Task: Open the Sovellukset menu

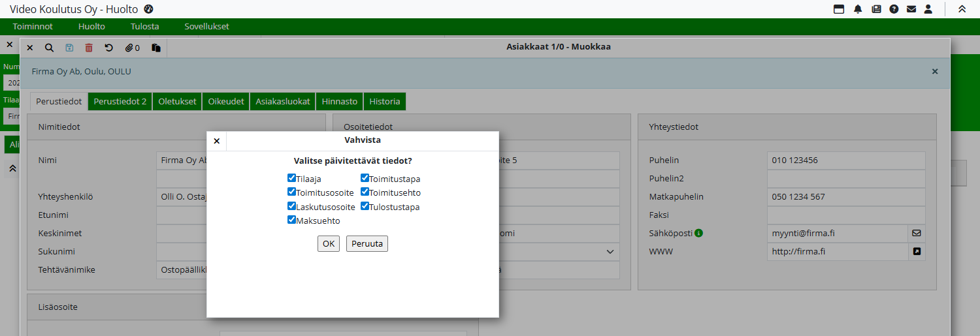Action: coord(206,27)
